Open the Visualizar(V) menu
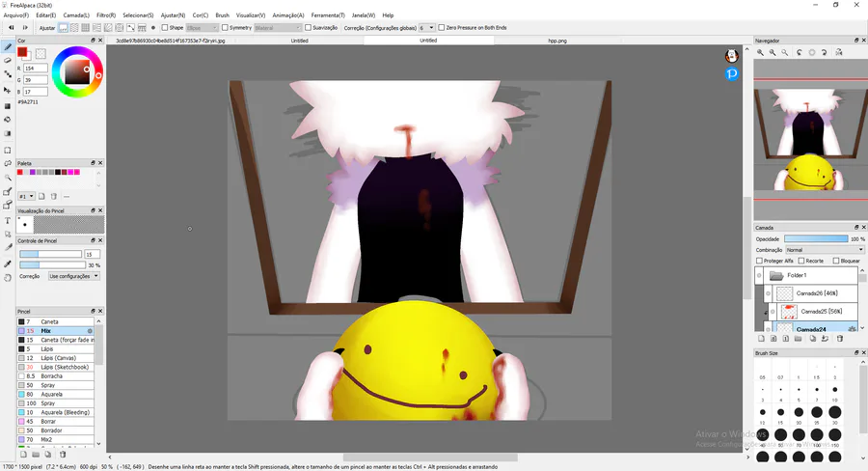Image resolution: width=868 pixels, height=471 pixels. (x=251, y=15)
